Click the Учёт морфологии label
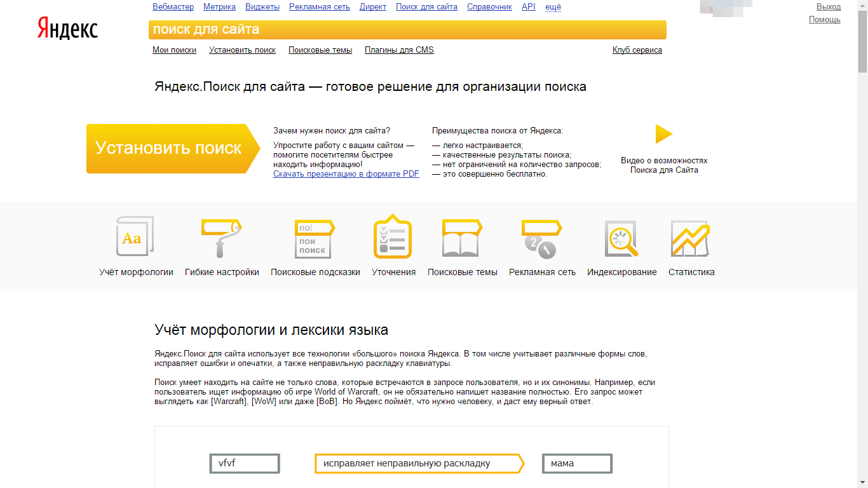The width and height of the screenshot is (868, 488). click(136, 272)
